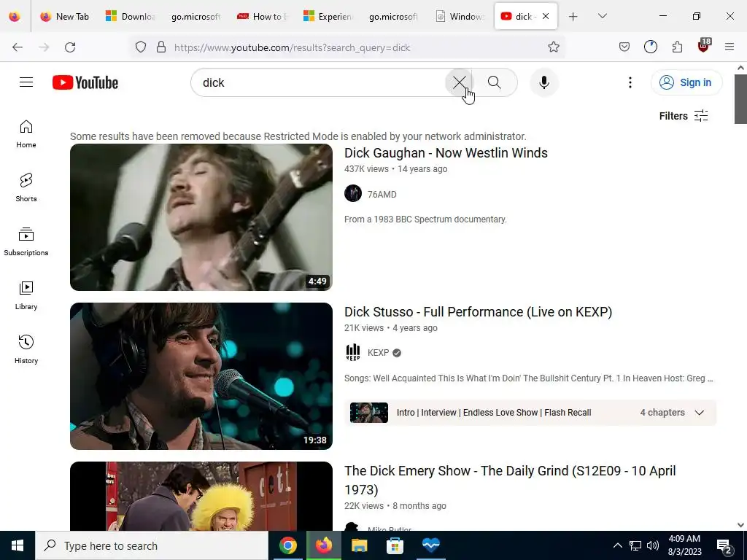747x560 pixels.
Task: Switch to Experience Microsoft tab
Action: click(x=328, y=16)
